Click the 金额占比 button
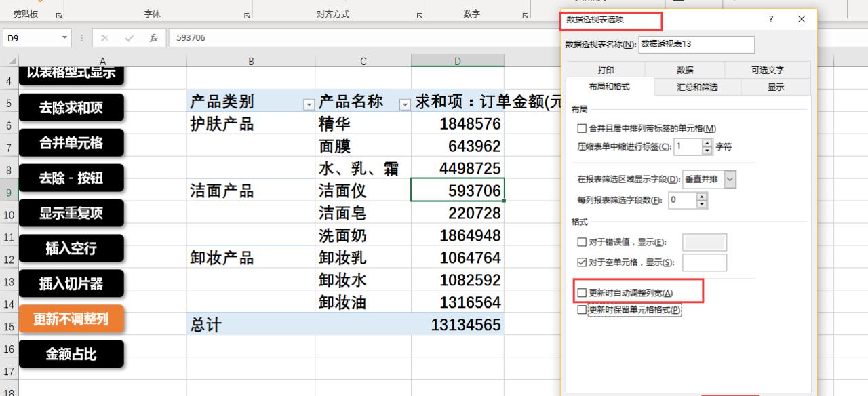The height and width of the screenshot is (396, 868). [x=71, y=354]
